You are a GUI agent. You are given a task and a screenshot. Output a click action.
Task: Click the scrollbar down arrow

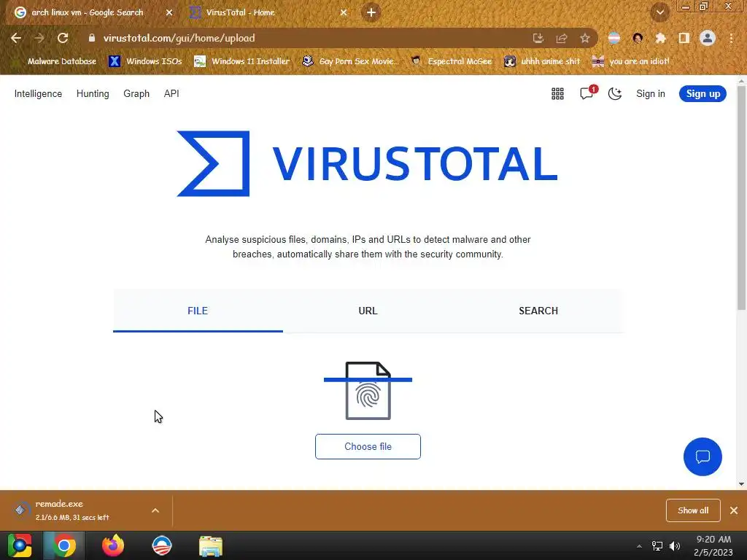[741, 484]
